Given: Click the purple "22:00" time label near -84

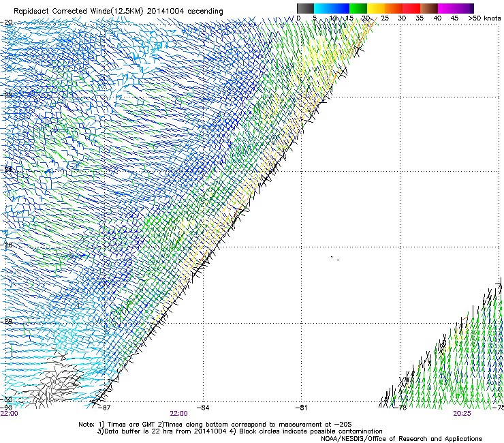Looking at the screenshot, I should tap(178, 414).
